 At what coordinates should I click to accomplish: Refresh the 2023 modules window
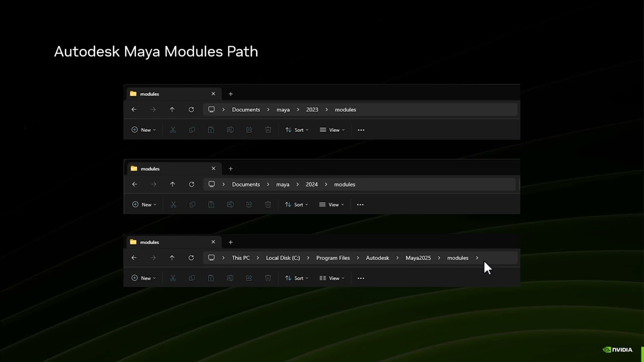tap(191, 110)
